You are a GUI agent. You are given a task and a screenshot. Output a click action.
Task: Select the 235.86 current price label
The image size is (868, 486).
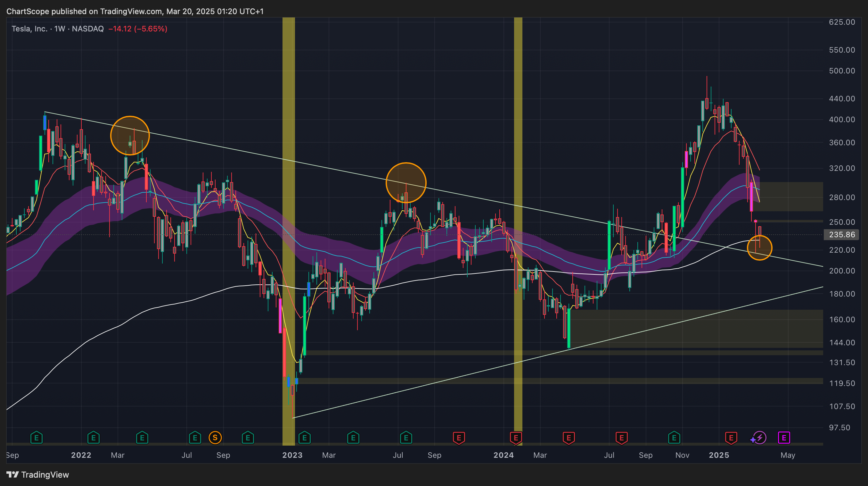click(x=841, y=234)
